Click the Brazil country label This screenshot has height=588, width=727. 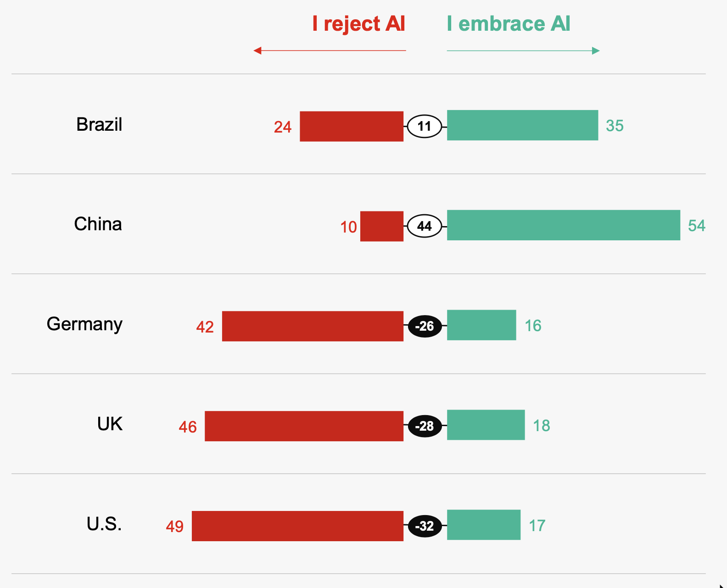point(99,125)
